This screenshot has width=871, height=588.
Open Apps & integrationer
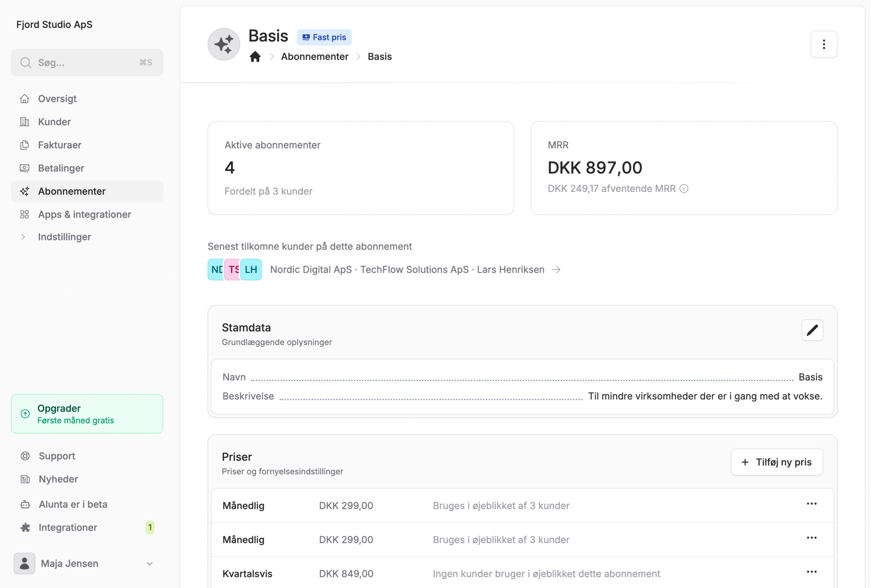tap(87, 214)
